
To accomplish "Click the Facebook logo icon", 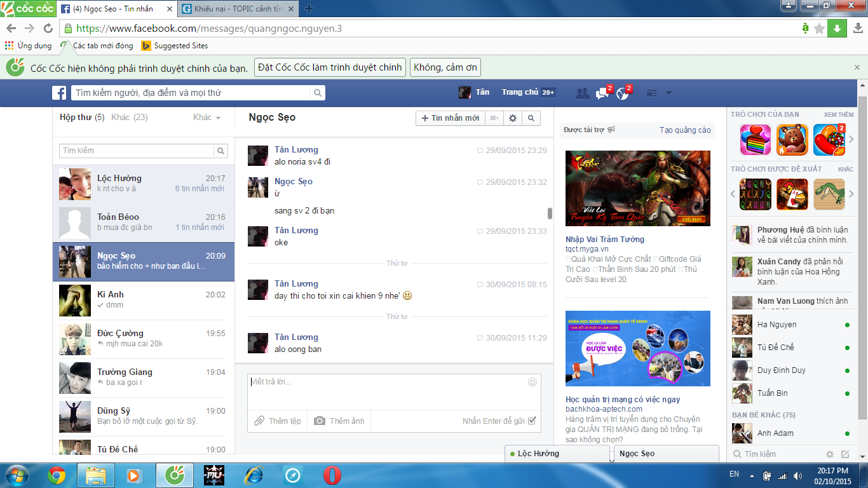I will [59, 93].
